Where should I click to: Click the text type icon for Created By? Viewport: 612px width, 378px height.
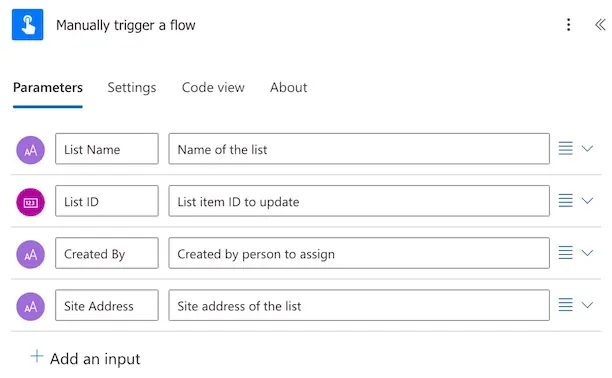[30, 255]
